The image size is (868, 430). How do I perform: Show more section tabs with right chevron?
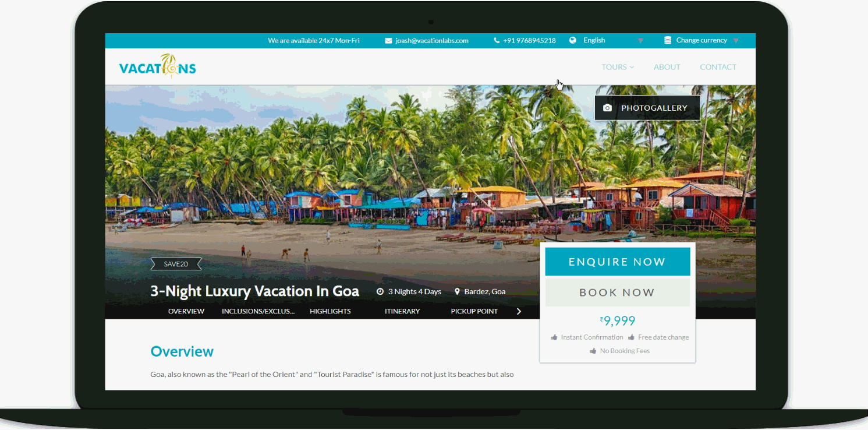519,311
